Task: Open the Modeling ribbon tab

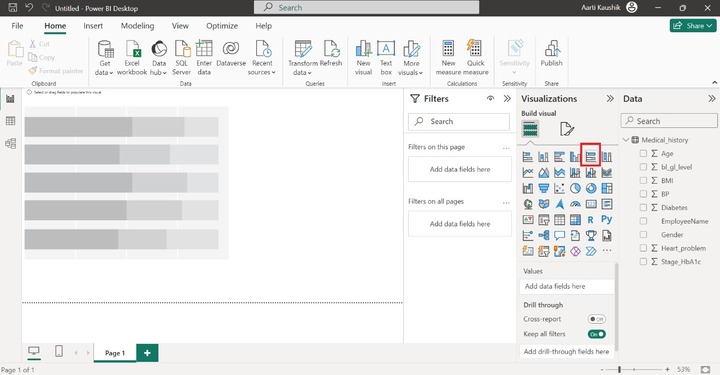Action: pos(137,26)
